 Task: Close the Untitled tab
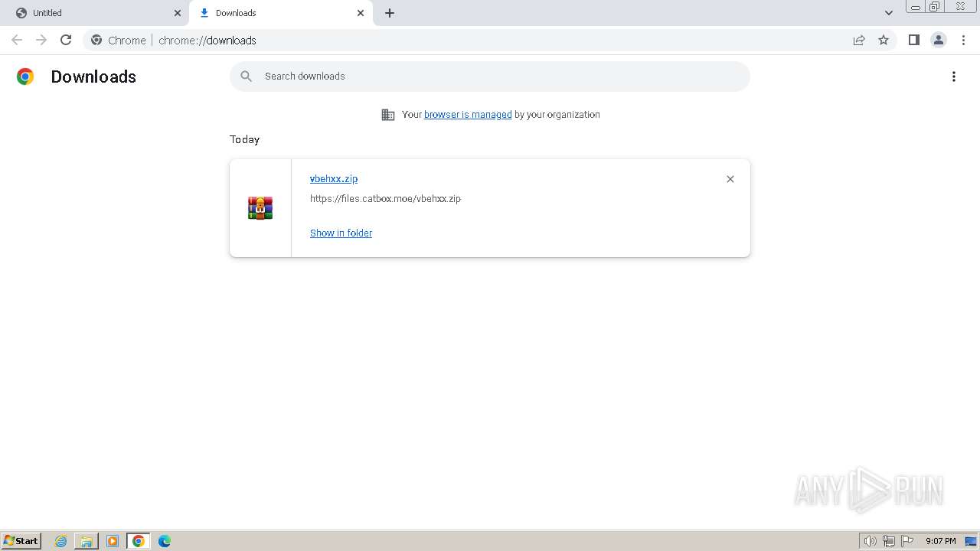tap(178, 13)
